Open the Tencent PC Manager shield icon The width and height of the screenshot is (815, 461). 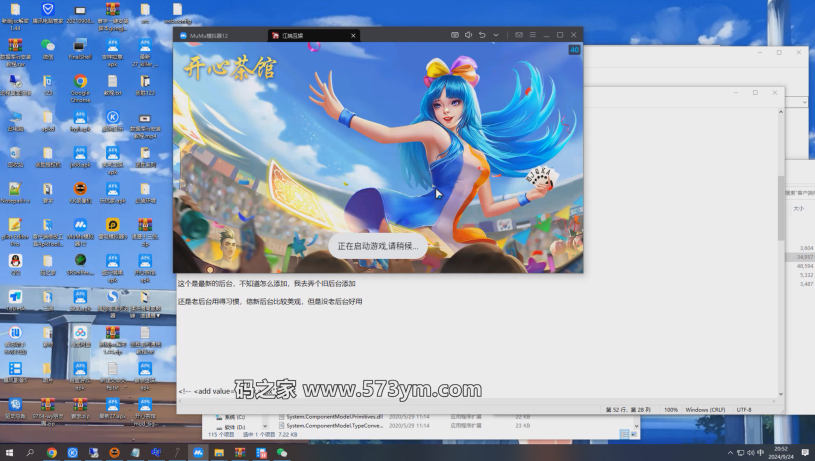tap(48, 14)
